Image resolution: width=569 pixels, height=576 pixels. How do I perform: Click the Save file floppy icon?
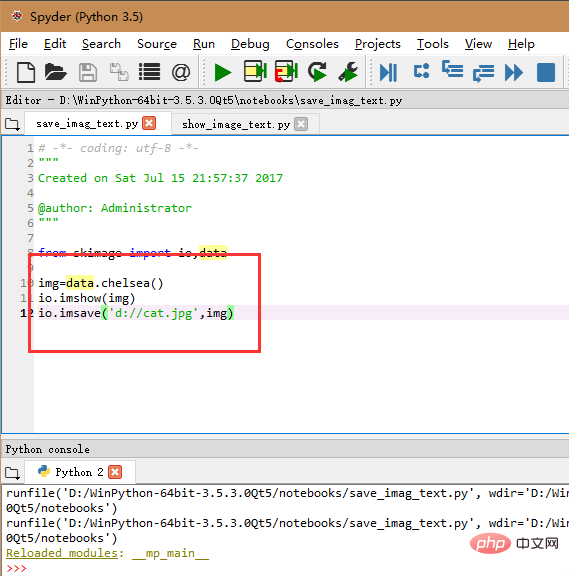[x=88, y=72]
